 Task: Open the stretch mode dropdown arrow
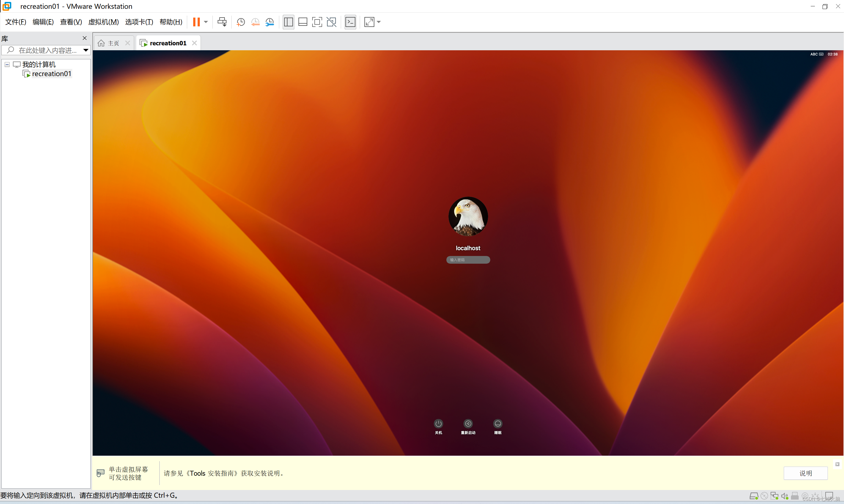379,22
